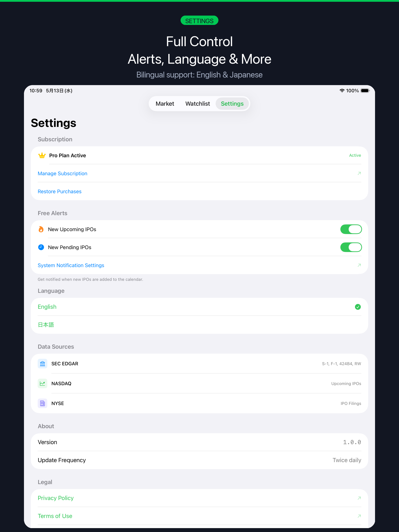Switch to the Market tab
Screen dimensions: 399x532
pos(165,104)
